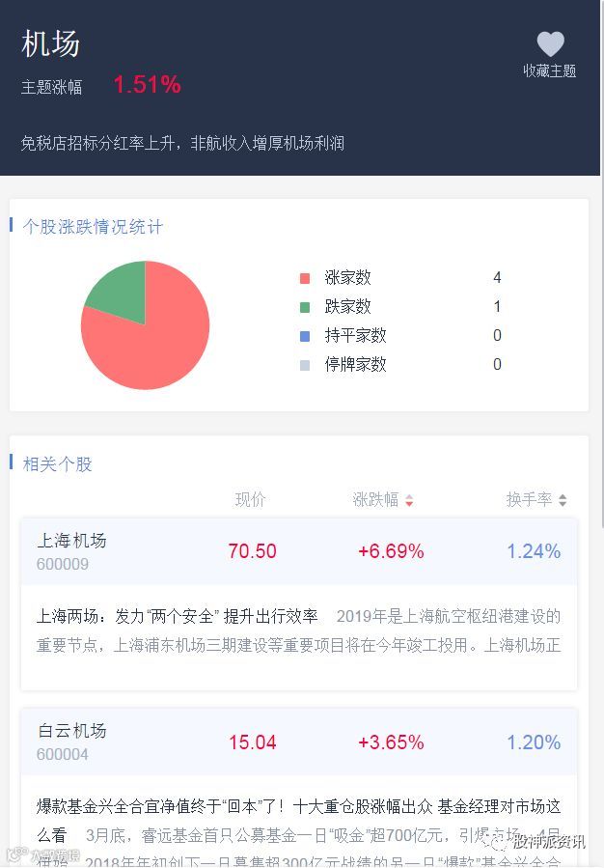Open 上海两场 news headline
The width and height of the screenshot is (604, 868).
[177, 616]
